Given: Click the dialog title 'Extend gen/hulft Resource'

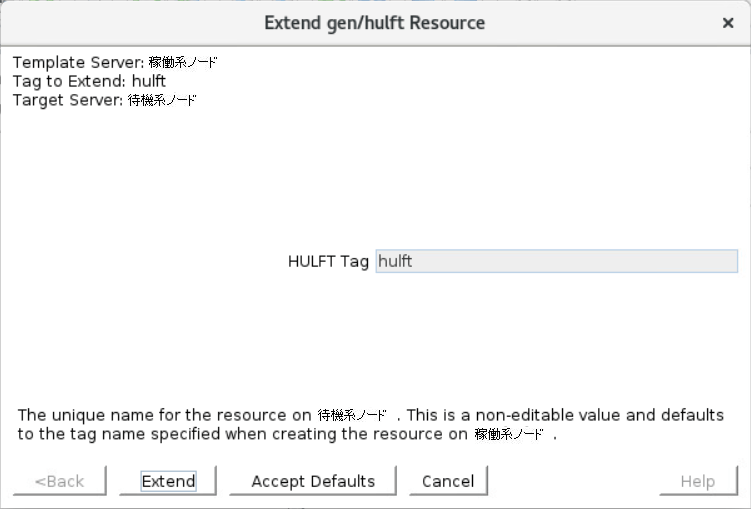Looking at the screenshot, I should (x=375, y=23).
